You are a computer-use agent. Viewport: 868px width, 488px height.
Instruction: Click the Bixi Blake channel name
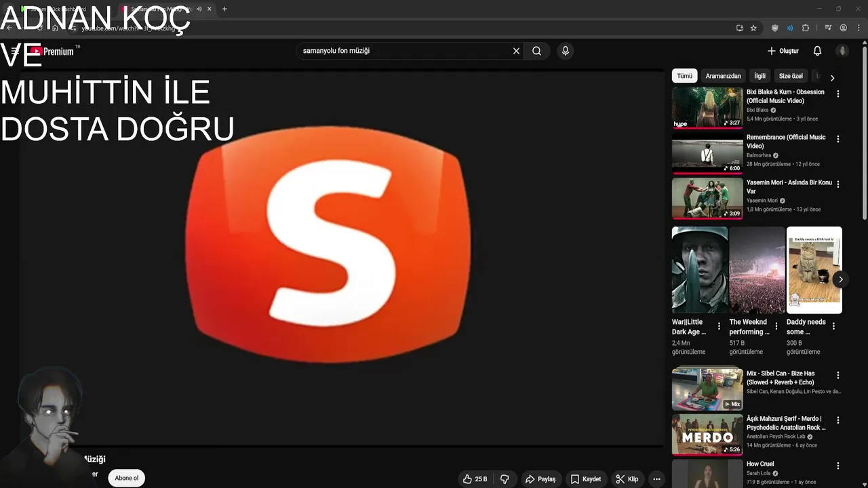pyautogui.click(x=757, y=110)
